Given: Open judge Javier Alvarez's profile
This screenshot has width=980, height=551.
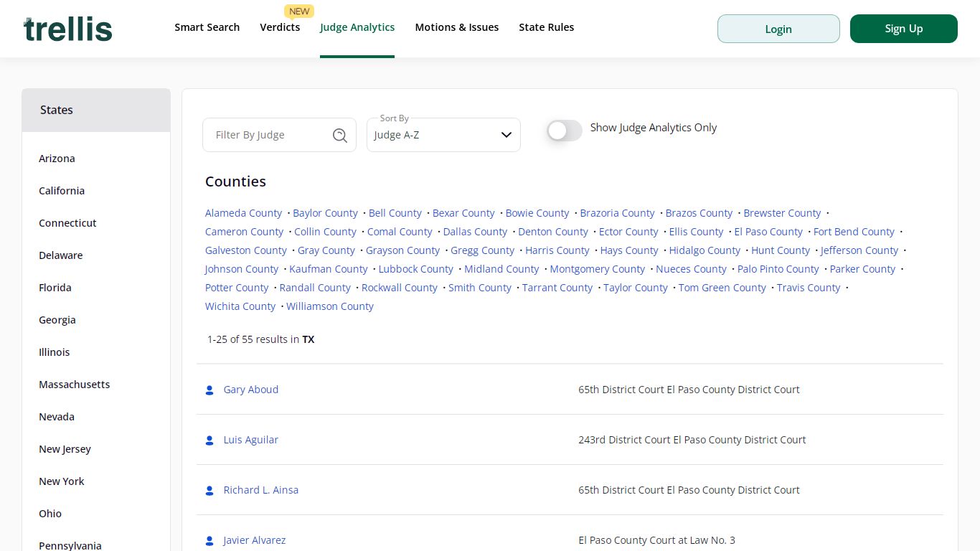Looking at the screenshot, I should pos(255,540).
